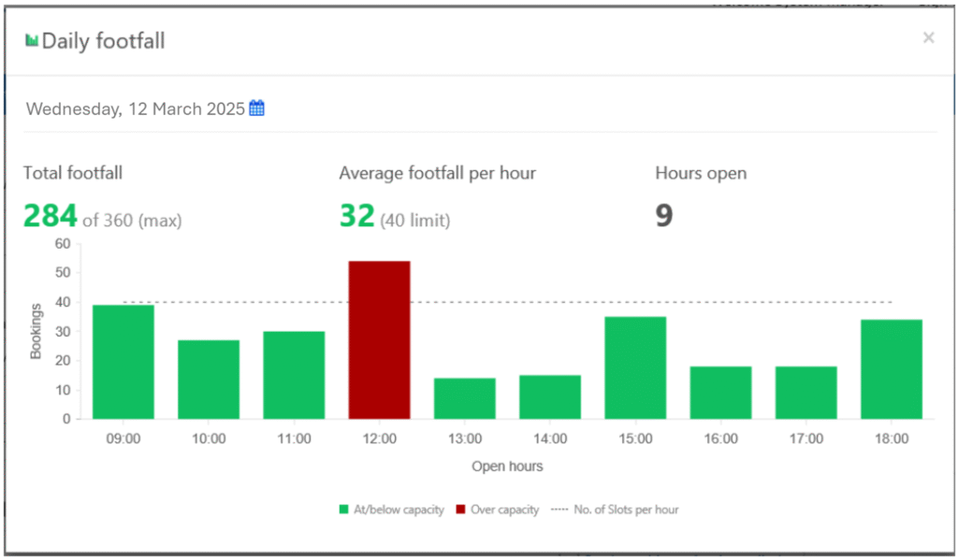This screenshot has height=560, width=958.
Task: Select the red 12:00 over-capacity bar
Action: click(380, 340)
